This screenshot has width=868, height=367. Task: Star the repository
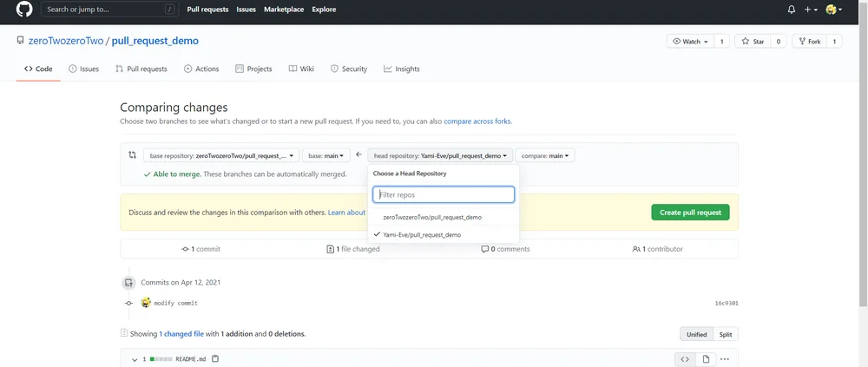753,42
